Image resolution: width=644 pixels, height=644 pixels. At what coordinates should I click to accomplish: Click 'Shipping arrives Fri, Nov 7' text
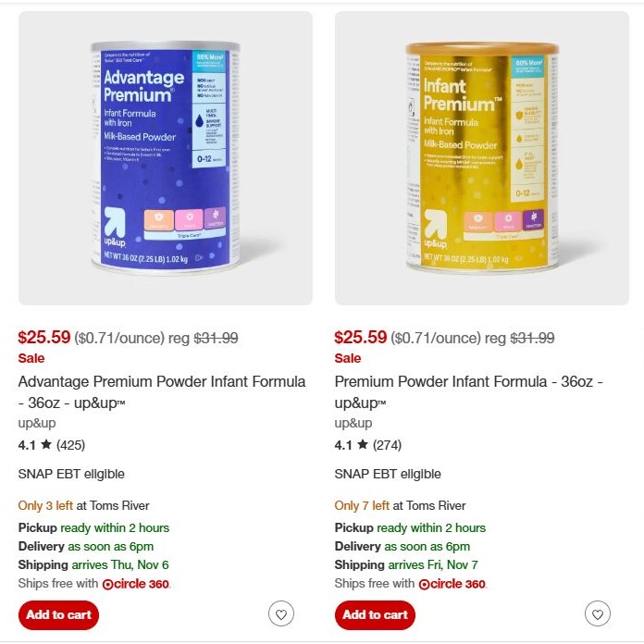(x=406, y=564)
